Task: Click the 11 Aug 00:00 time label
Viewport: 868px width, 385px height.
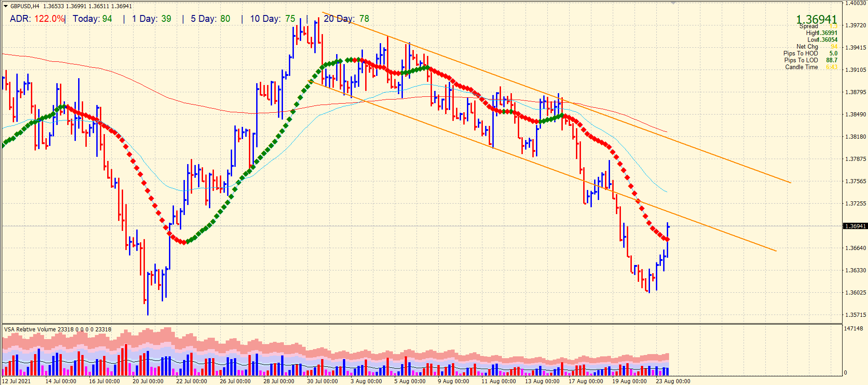Action: [499, 381]
